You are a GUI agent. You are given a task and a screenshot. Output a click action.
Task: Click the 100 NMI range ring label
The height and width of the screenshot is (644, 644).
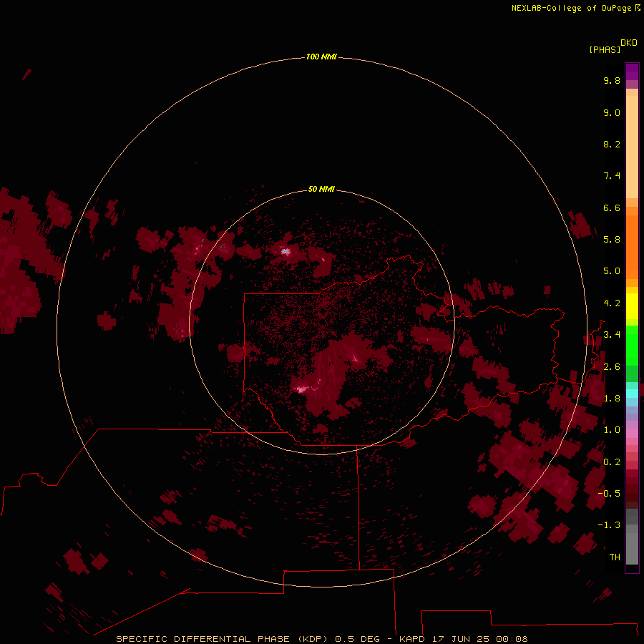(321, 57)
